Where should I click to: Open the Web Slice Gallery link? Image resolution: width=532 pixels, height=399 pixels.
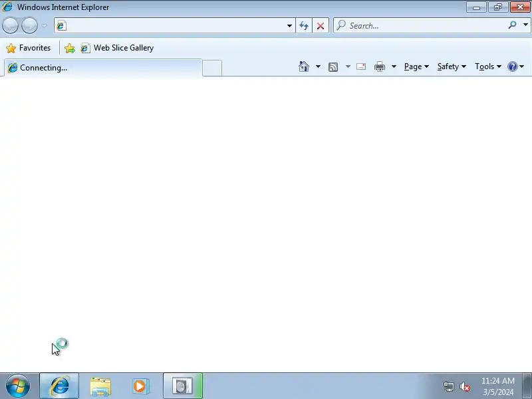point(117,48)
